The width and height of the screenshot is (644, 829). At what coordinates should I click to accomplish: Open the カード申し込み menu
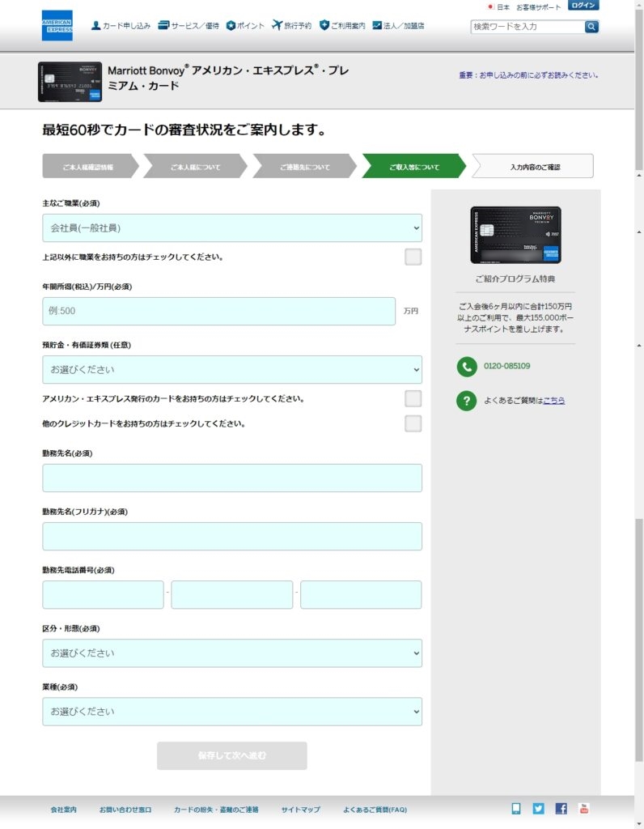[x=121, y=25]
